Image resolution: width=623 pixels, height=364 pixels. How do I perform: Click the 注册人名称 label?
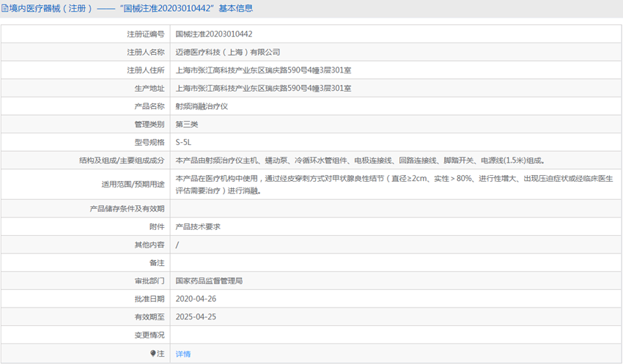coord(146,52)
